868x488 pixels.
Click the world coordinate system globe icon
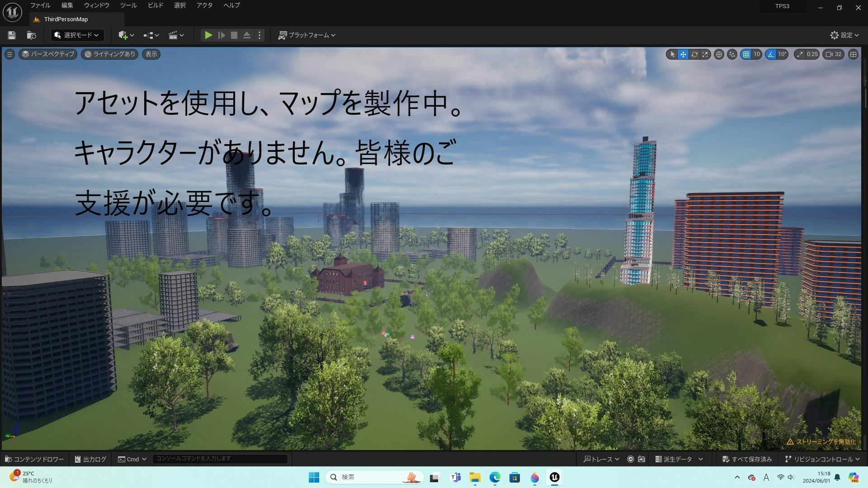[719, 54]
